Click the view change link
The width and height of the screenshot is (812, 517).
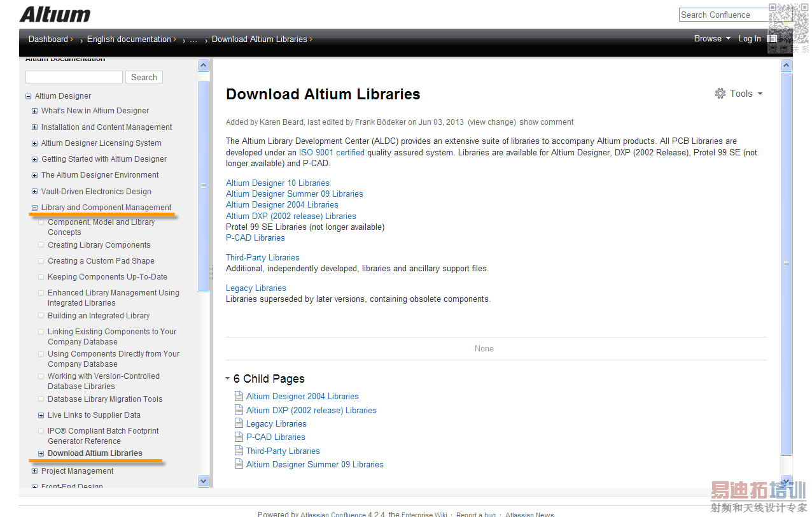point(491,122)
